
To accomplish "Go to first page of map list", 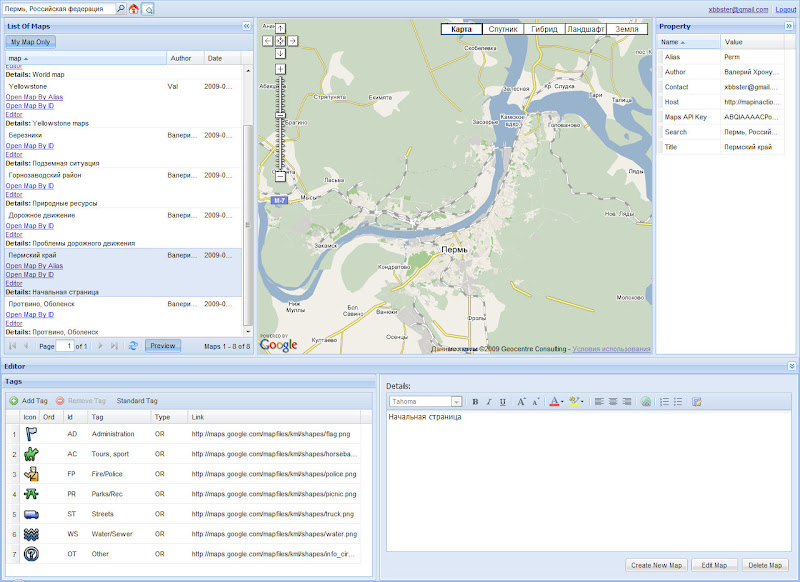I will coord(13,346).
